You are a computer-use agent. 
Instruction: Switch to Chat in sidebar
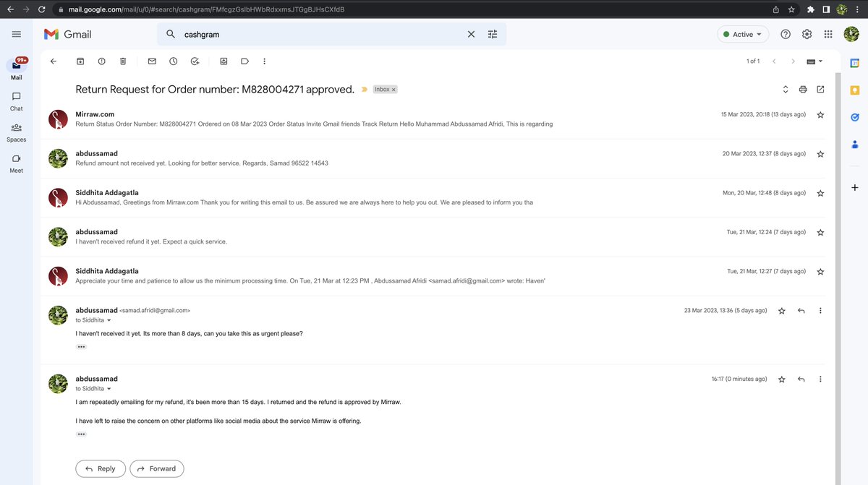click(16, 100)
